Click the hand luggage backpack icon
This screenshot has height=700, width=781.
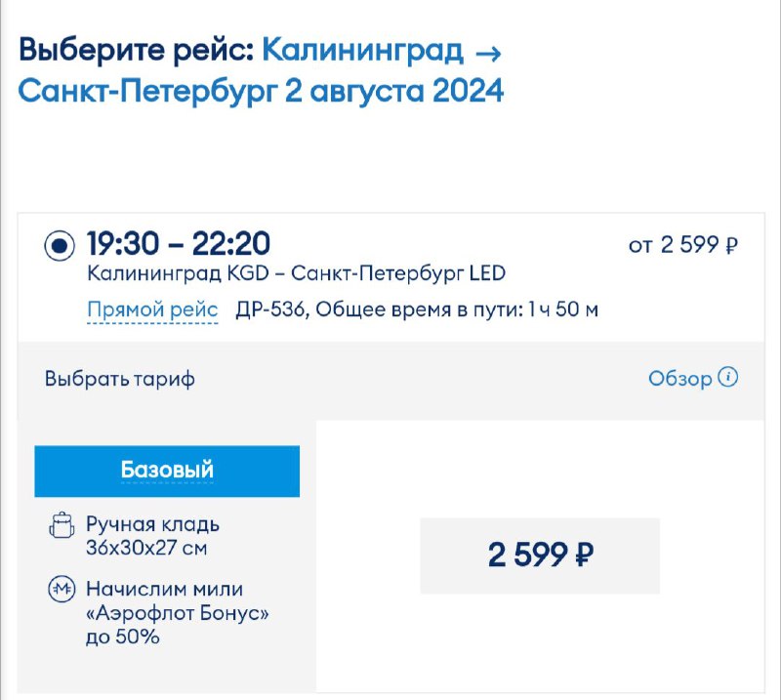61,528
